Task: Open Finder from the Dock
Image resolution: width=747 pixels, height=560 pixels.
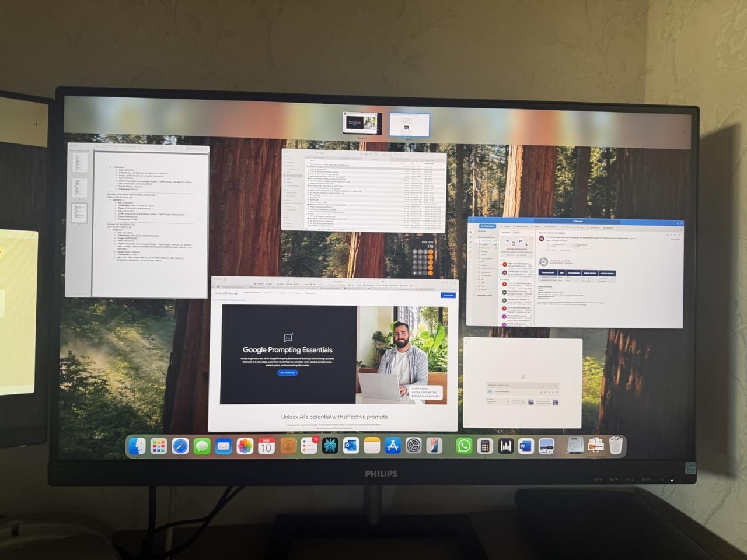Action: [x=137, y=446]
